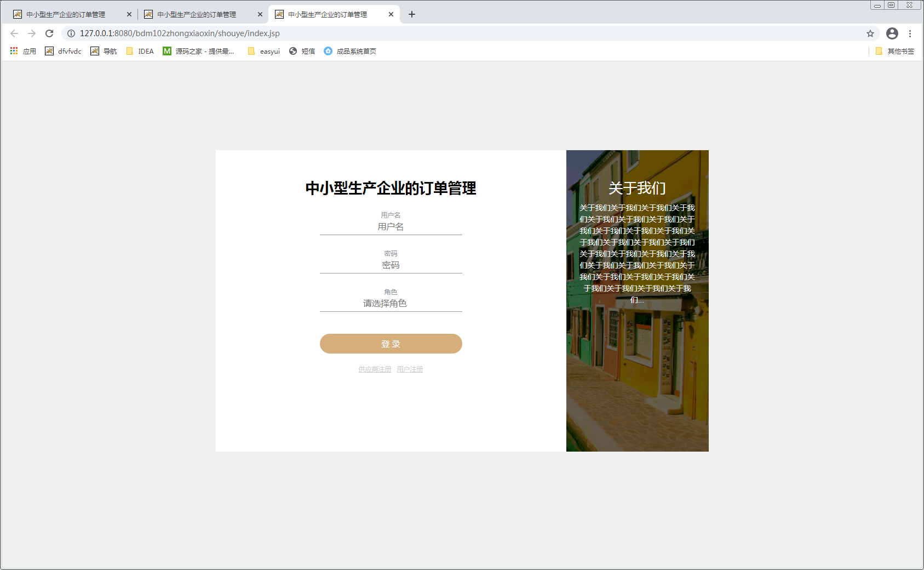Maximize the browser window
The height and width of the screenshot is (570, 924).
click(x=891, y=5)
